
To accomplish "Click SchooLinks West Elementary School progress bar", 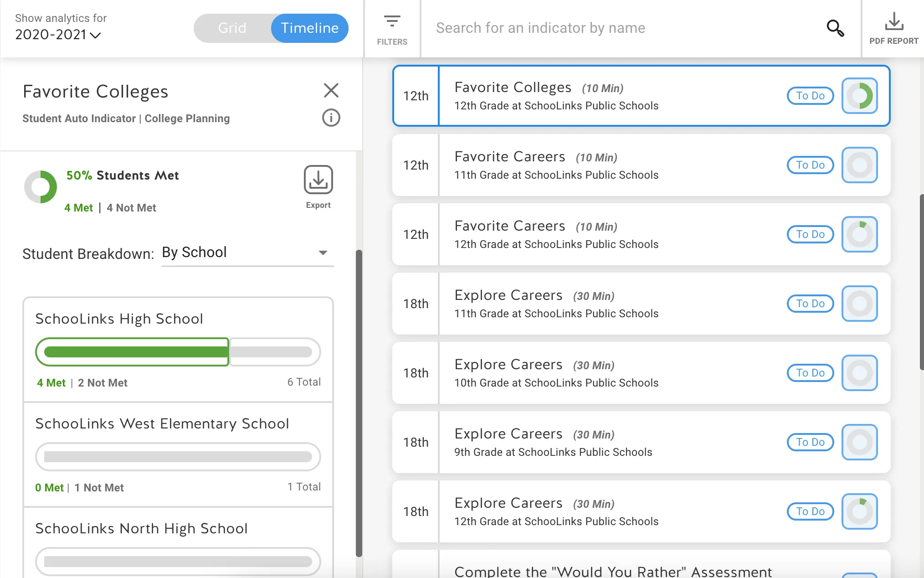I will (x=178, y=457).
